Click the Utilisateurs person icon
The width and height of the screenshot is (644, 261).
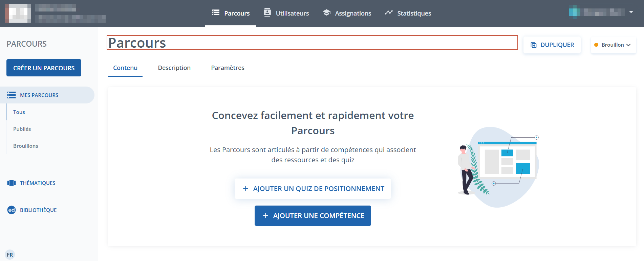pyautogui.click(x=267, y=13)
